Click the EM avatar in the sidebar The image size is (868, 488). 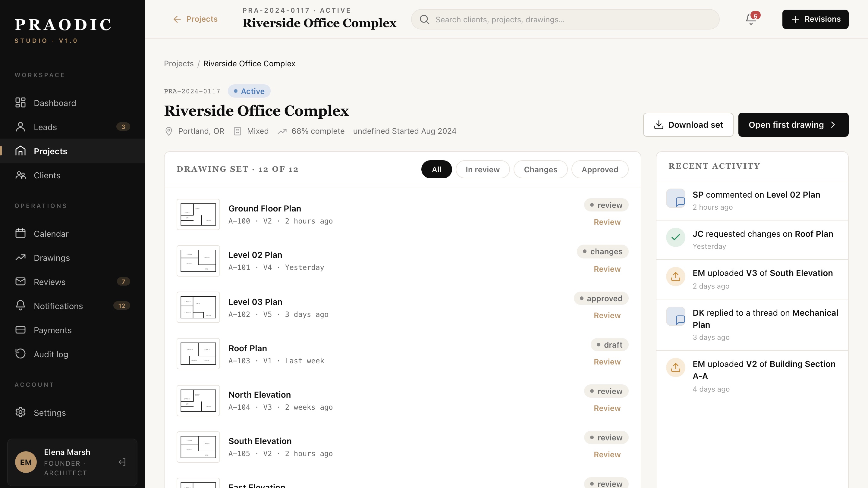click(26, 462)
